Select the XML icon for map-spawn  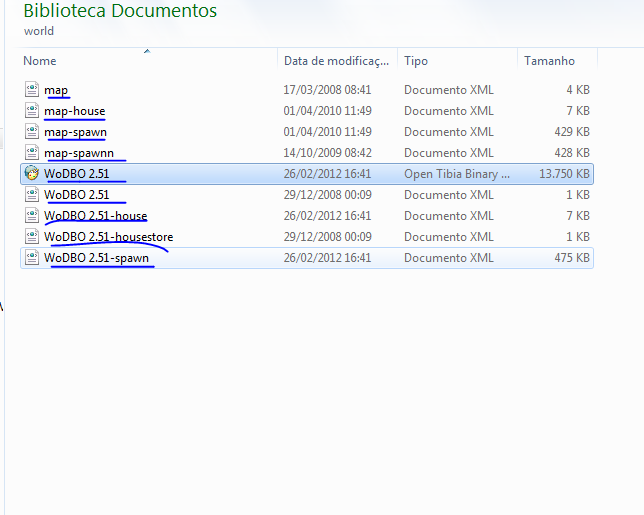(32, 131)
